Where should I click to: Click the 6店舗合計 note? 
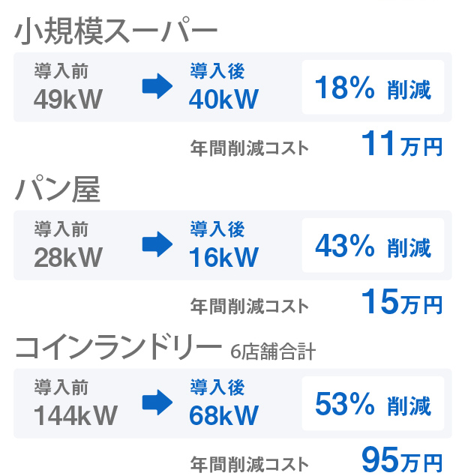[273, 352]
